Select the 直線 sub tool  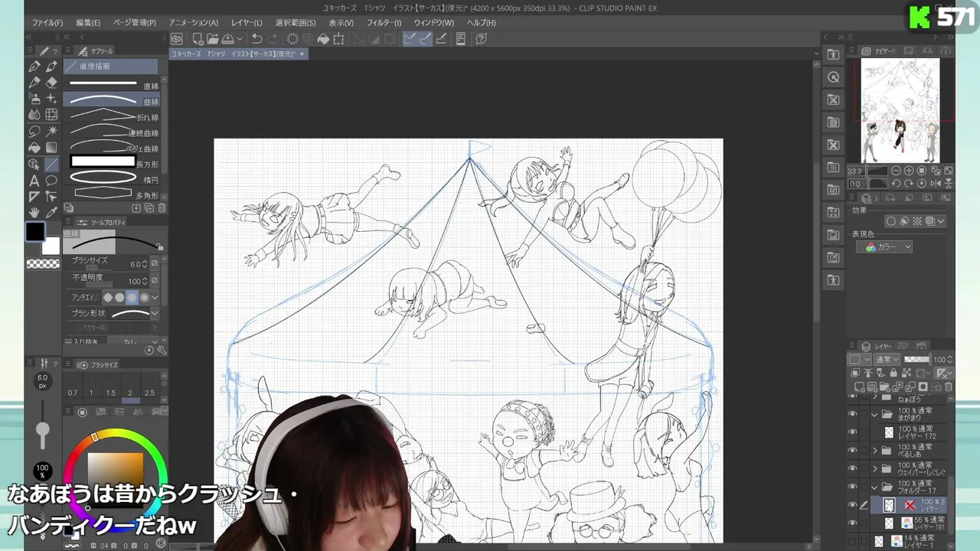point(113,84)
